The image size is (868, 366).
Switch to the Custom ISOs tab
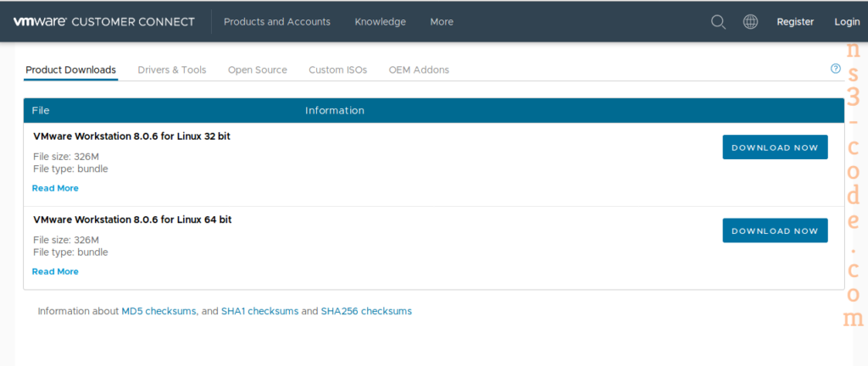click(337, 70)
